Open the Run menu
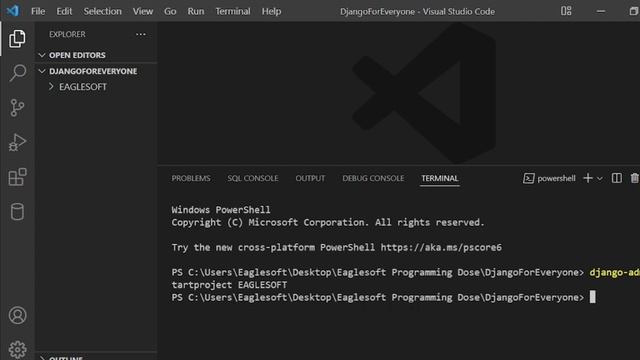The width and height of the screenshot is (640, 360). (x=196, y=11)
